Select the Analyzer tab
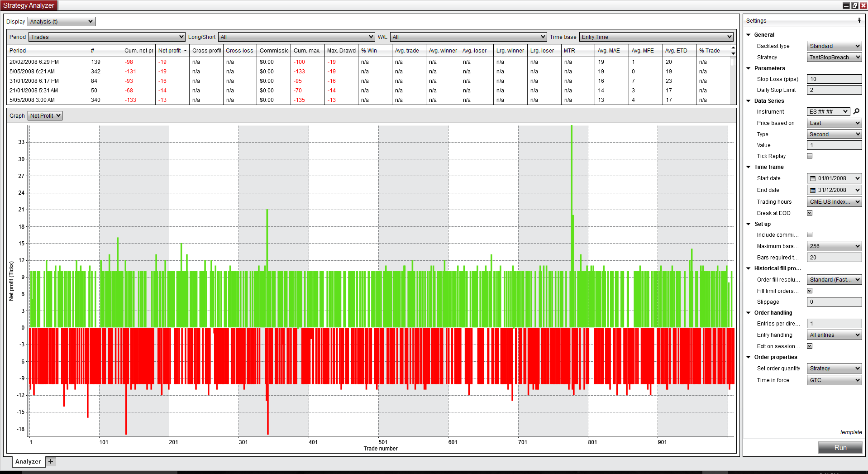 click(x=28, y=462)
